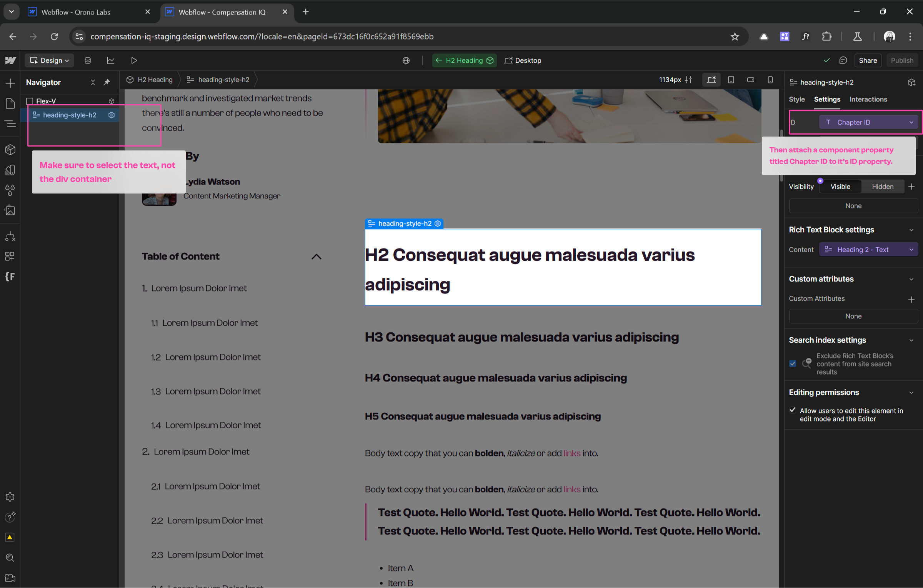Screen dimensions: 923x588
Task: Open the Components cube panel
Action: click(x=10, y=150)
